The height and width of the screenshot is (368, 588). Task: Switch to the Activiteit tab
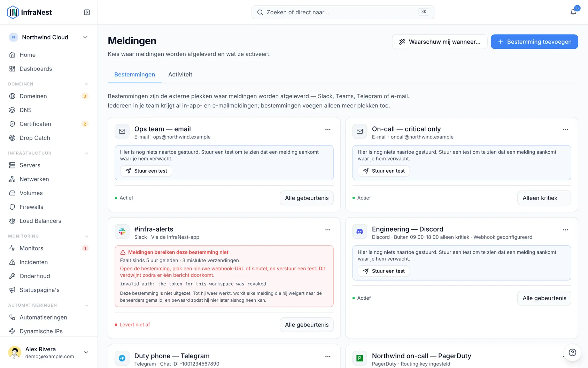[180, 75]
